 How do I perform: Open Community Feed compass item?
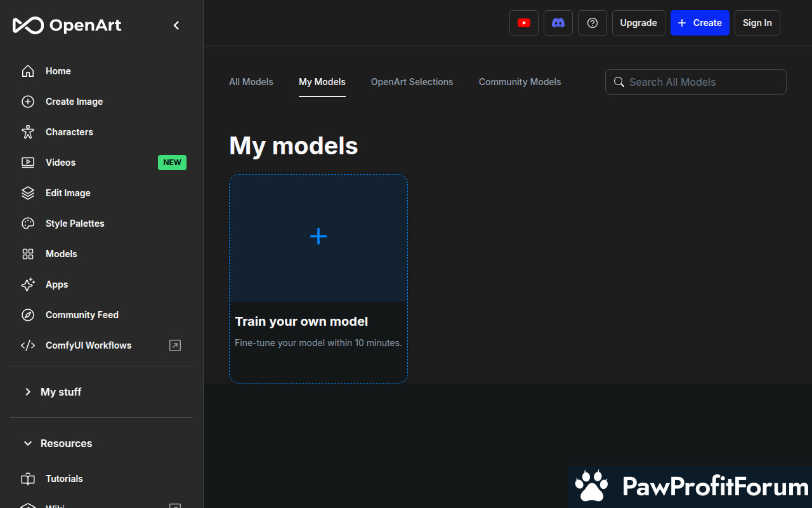point(82,315)
